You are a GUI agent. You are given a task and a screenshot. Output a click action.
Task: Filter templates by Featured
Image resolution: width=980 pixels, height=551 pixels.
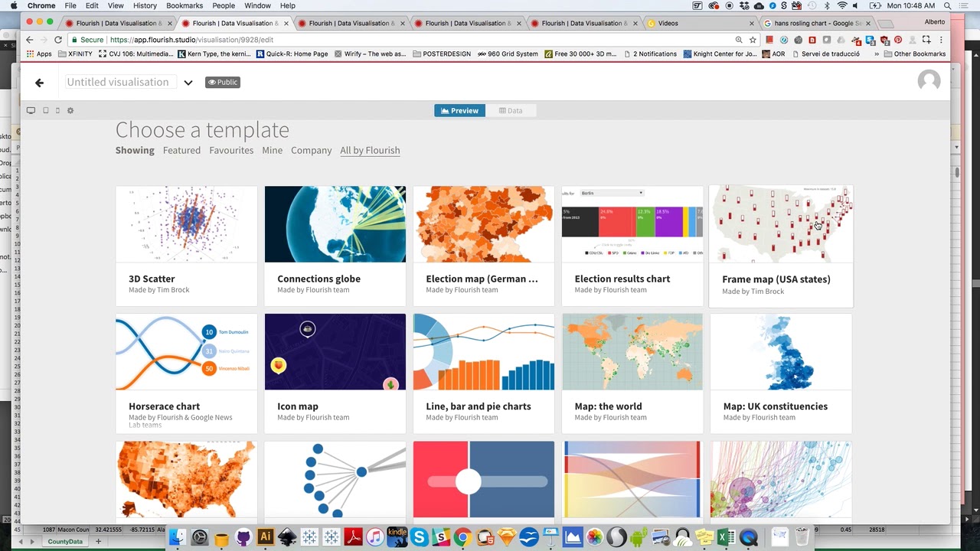pos(181,151)
